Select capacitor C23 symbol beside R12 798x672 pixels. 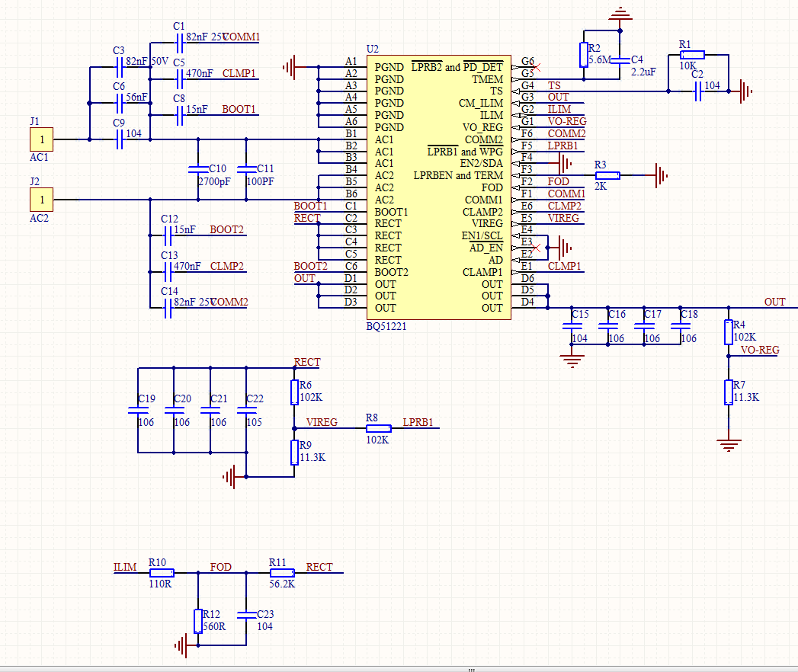[x=246, y=615]
